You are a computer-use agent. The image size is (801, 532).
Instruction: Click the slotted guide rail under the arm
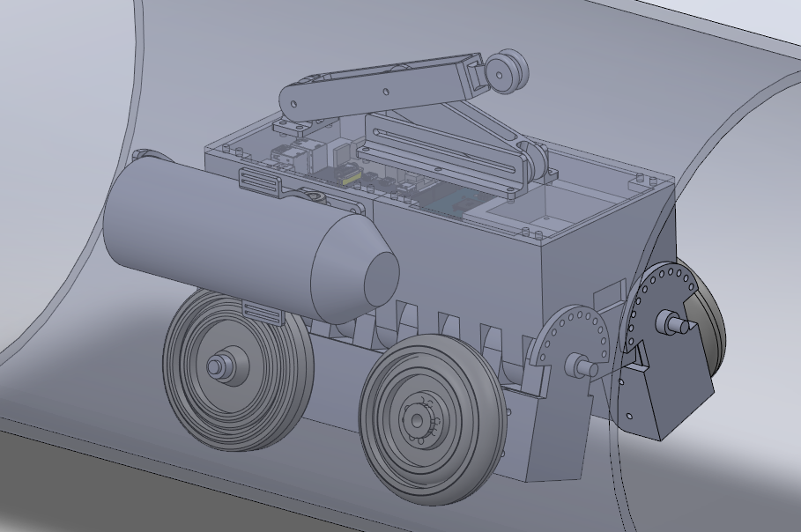click(x=441, y=154)
